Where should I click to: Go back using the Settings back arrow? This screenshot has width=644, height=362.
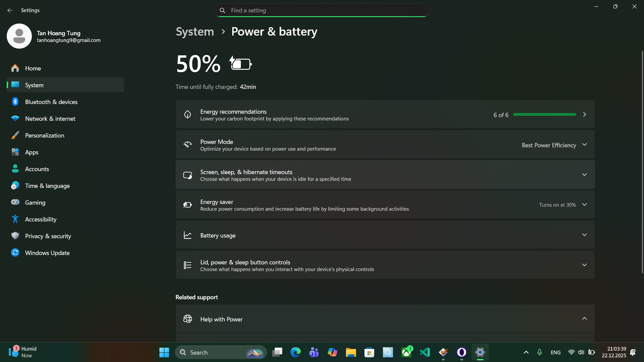click(10, 10)
